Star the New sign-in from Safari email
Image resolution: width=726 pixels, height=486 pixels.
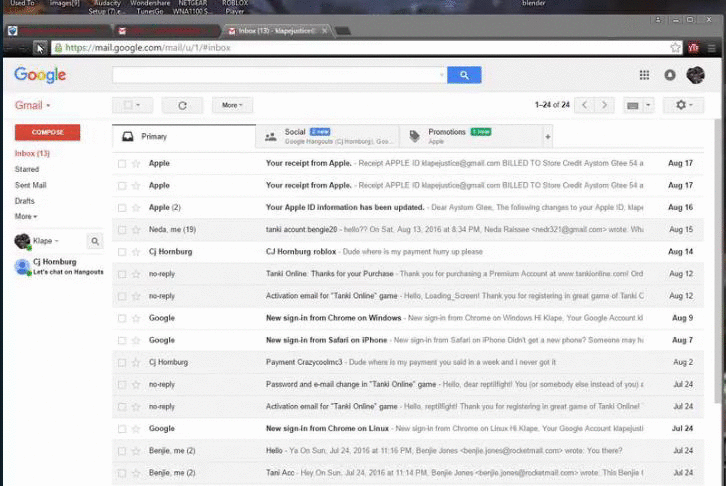(136, 340)
